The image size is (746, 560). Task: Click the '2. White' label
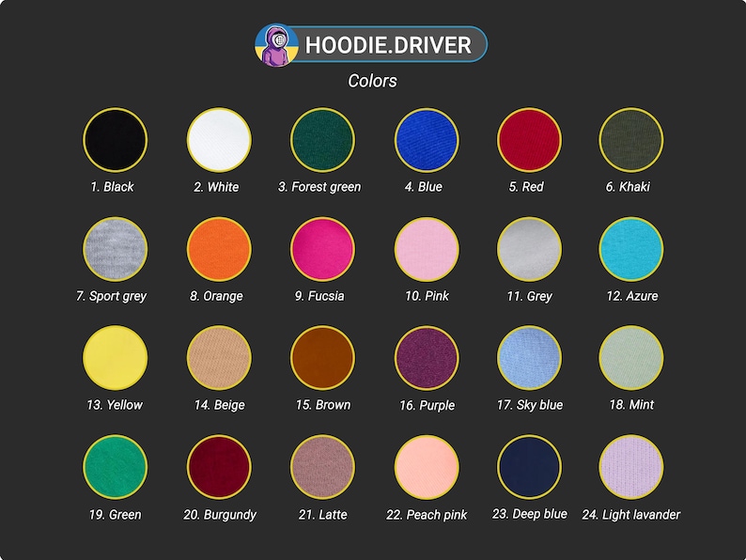(216, 187)
